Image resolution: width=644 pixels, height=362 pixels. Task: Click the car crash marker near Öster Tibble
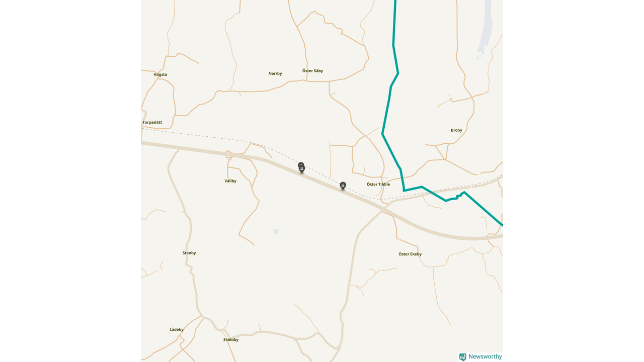click(343, 186)
